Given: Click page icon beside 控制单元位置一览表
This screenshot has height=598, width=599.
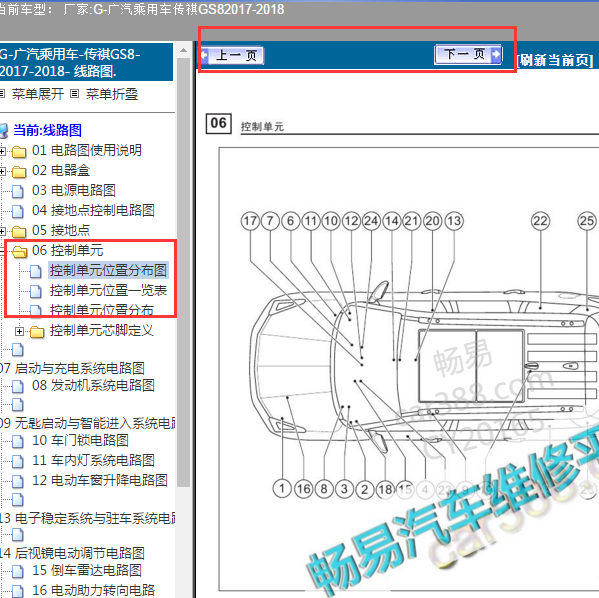Looking at the screenshot, I should tap(36, 292).
